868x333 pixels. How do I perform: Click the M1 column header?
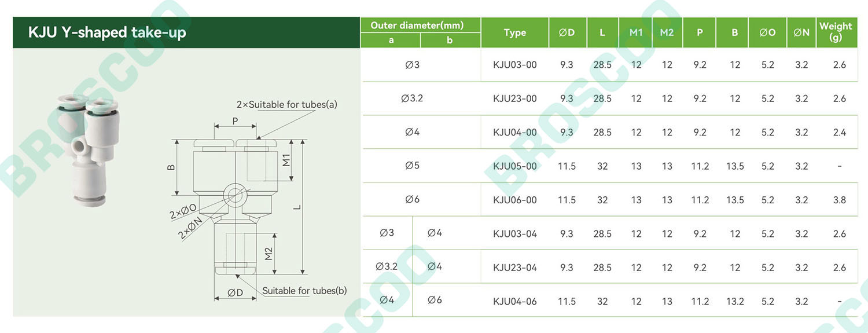[636, 32]
